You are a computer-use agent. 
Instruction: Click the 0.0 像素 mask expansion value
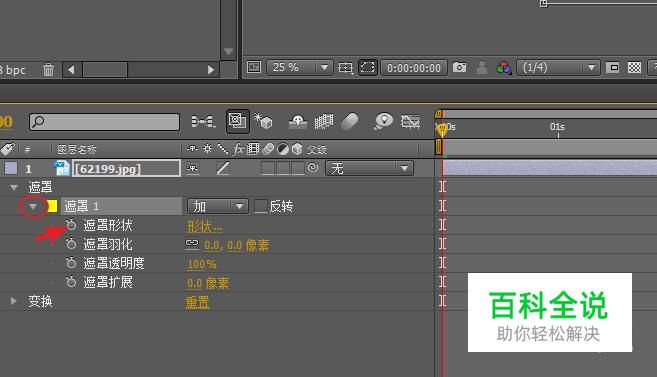(208, 283)
